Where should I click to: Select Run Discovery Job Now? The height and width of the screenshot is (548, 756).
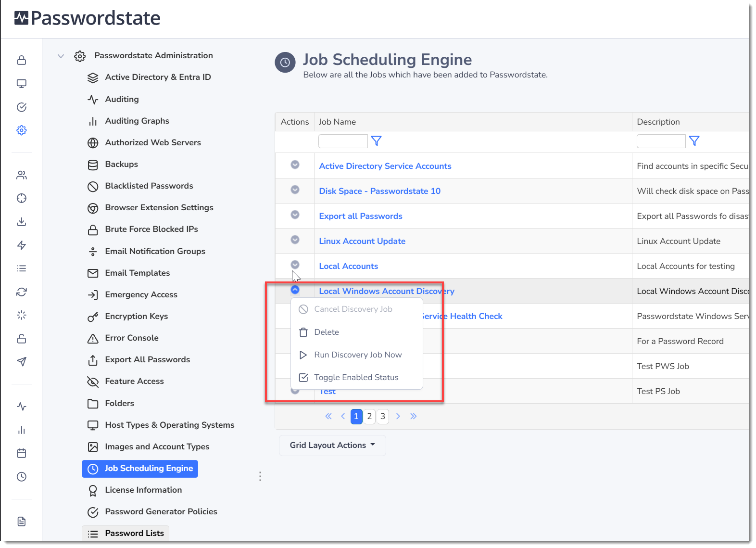pyautogui.click(x=357, y=355)
